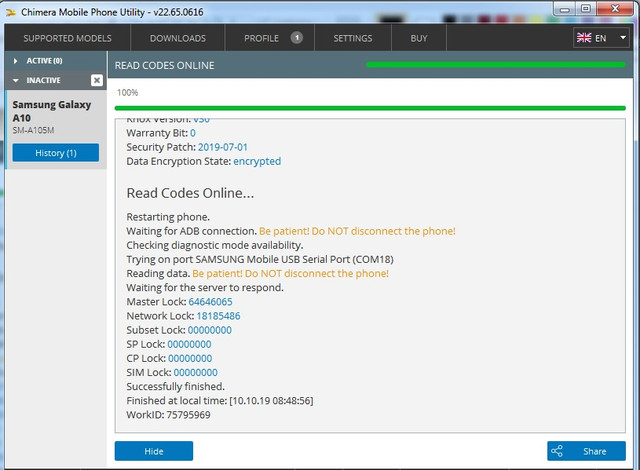Click the encrypted data state value

(257, 162)
